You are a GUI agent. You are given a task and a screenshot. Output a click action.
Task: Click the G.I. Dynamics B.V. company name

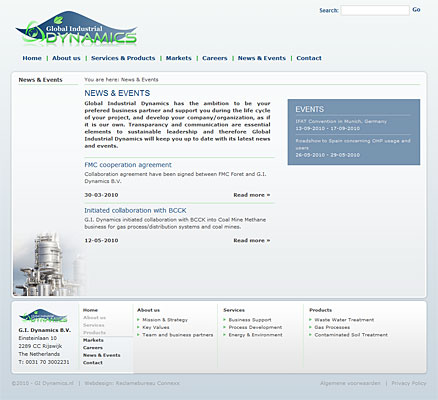(45, 330)
